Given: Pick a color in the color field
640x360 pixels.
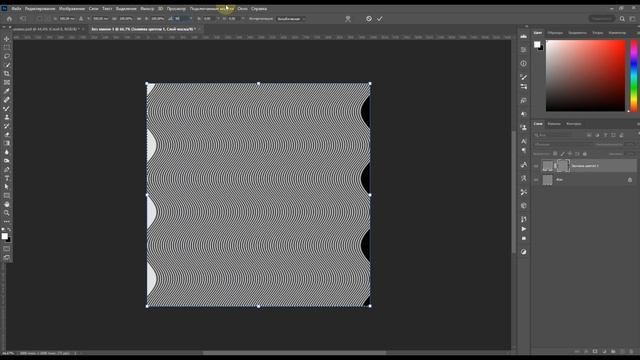Looking at the screenshot, I should (585, 76).
